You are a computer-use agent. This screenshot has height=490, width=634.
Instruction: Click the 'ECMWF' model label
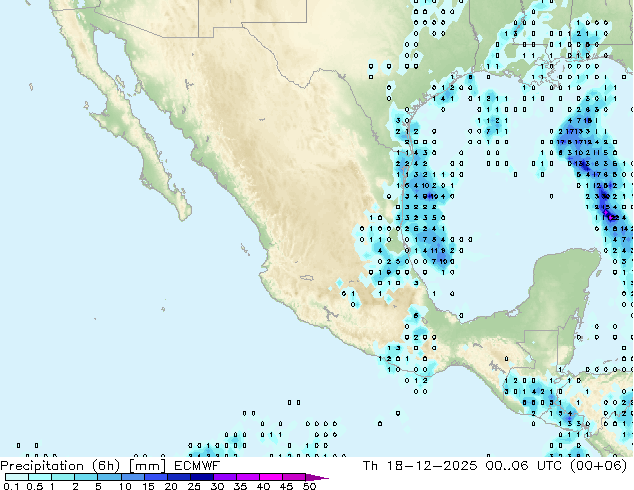coord(197,466)
